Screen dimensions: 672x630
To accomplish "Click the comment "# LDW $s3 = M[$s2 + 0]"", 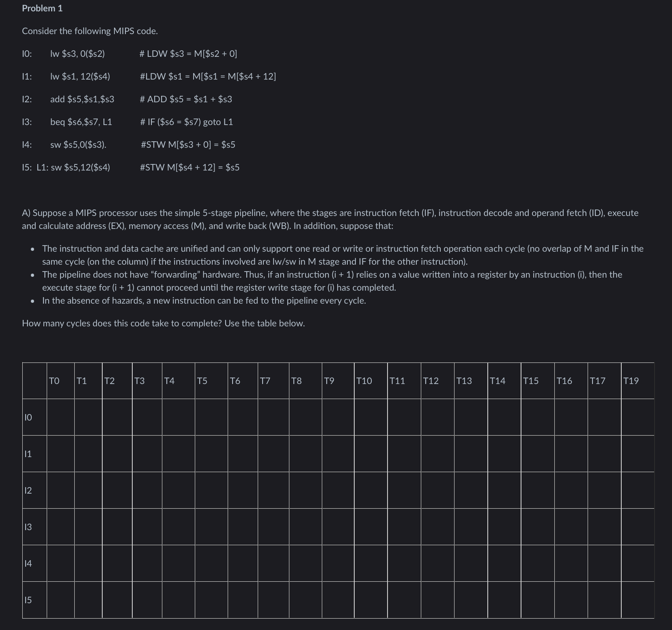I will (x=188, y=54).
